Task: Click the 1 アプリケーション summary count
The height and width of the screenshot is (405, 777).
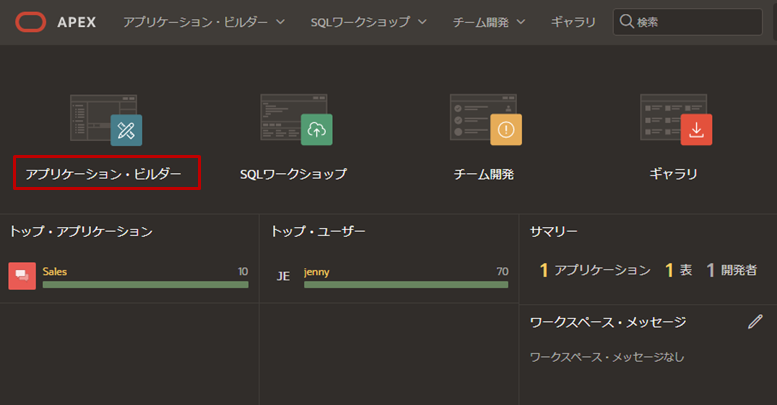Action: 595,270
